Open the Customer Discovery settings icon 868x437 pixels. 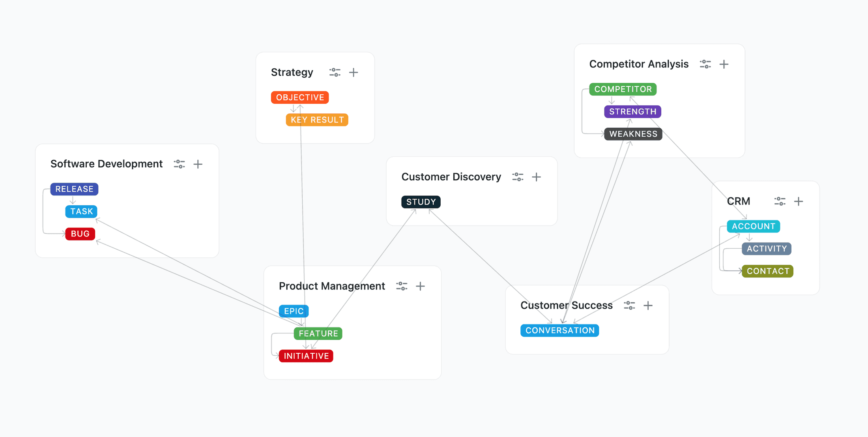pos(517,177)
